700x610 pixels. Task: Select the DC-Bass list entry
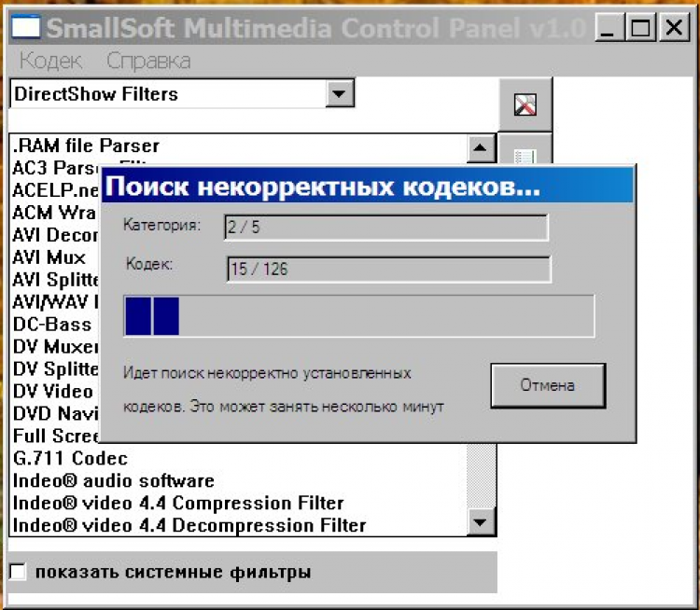click(52, 325)
